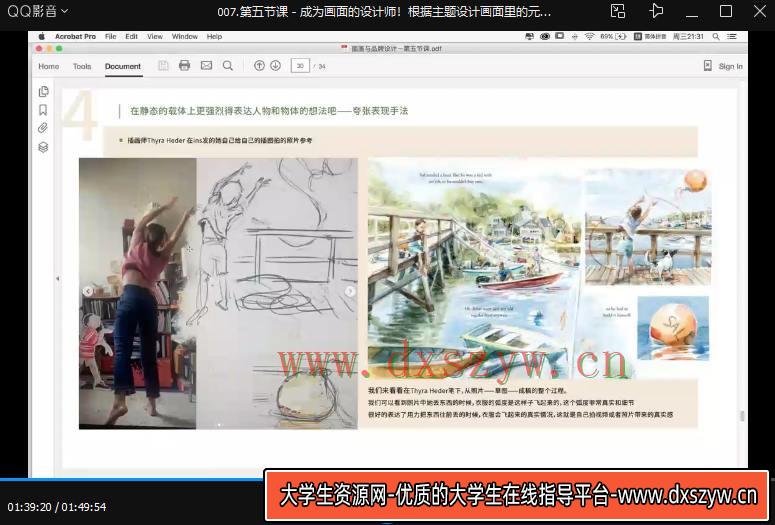Click the video title text 007.第五节课

(384, 11)
